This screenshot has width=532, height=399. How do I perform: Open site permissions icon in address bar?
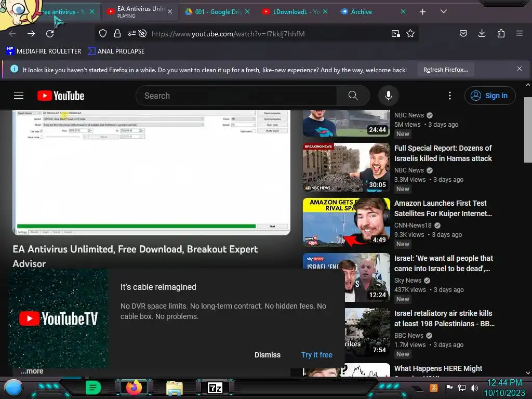[x=131, y=33]
